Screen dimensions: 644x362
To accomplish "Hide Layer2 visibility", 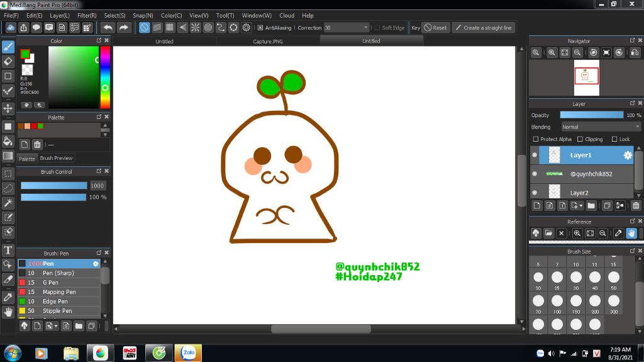I will point(535,193).
